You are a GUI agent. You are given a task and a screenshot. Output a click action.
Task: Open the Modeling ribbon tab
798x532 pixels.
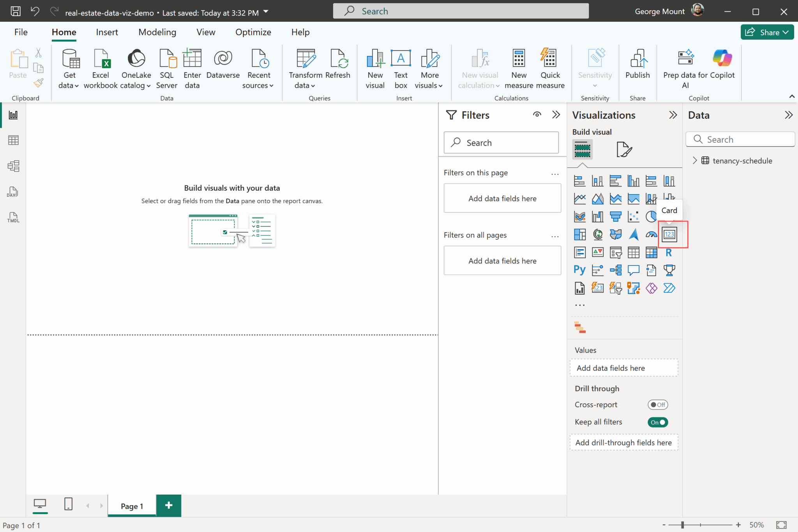[x=157, y=32]
